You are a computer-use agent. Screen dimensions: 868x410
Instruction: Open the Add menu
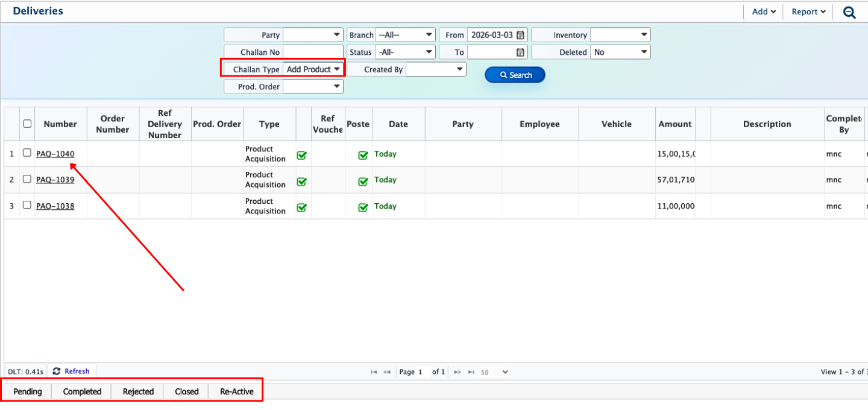pyautogui.click(x=763, y=12)
